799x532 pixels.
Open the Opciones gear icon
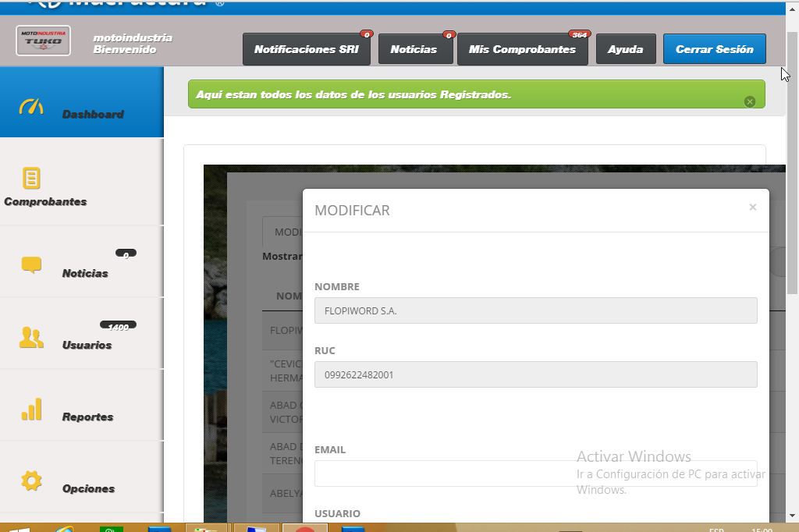point(31,481)
